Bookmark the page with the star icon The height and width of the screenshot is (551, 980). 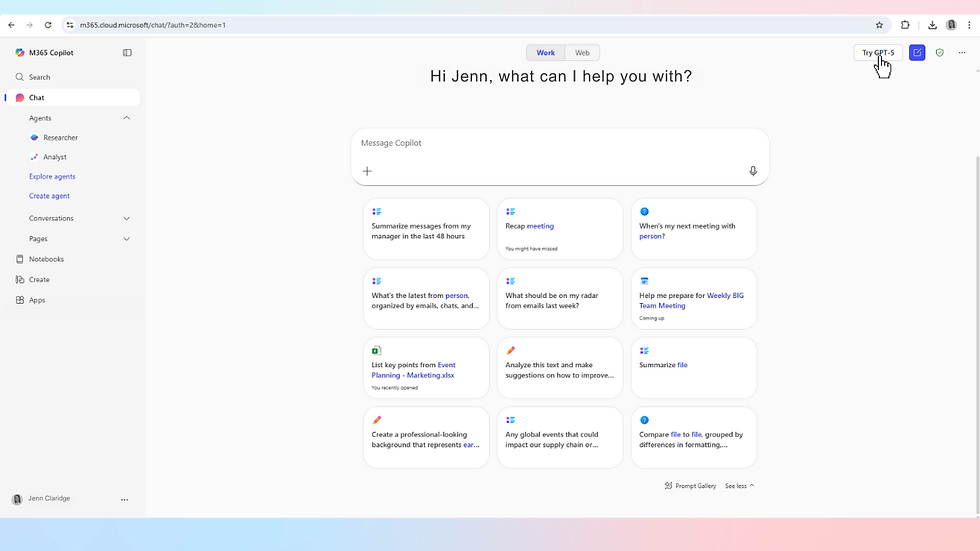879,25
